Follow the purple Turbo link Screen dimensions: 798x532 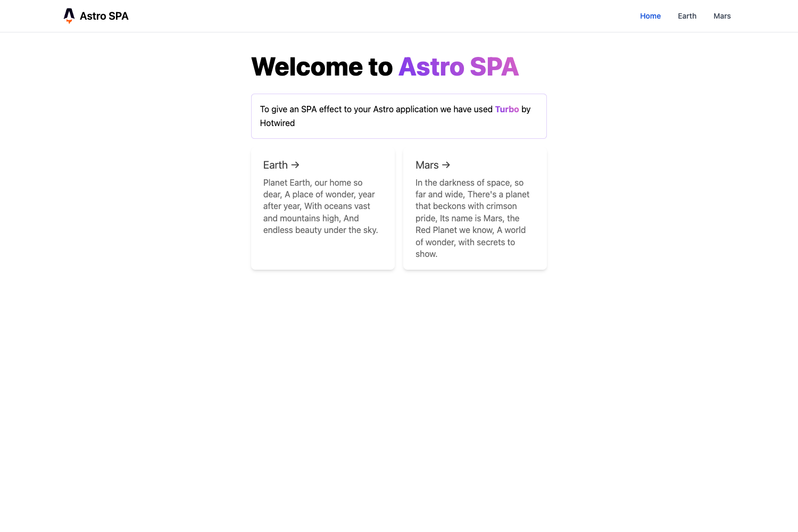pos(507,109)
